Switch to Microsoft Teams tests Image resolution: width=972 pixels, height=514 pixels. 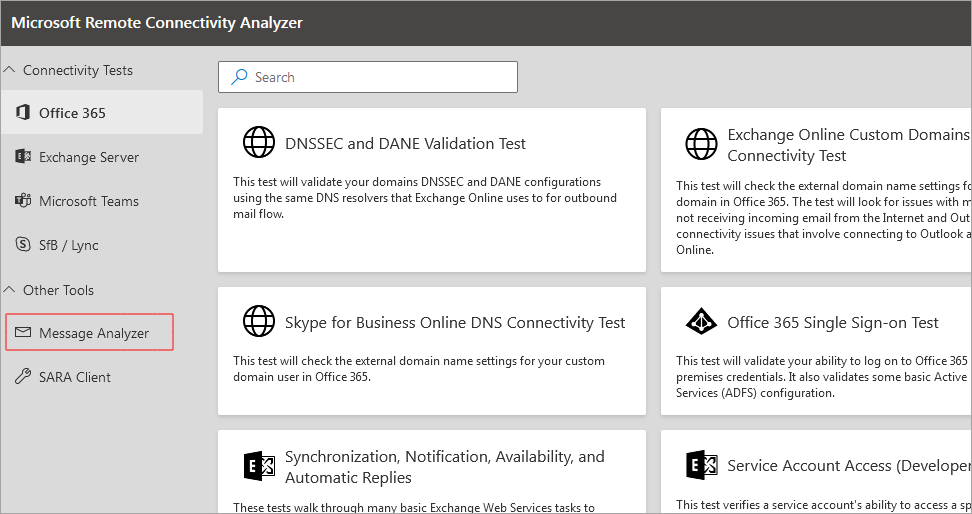[x=89, y=201]
